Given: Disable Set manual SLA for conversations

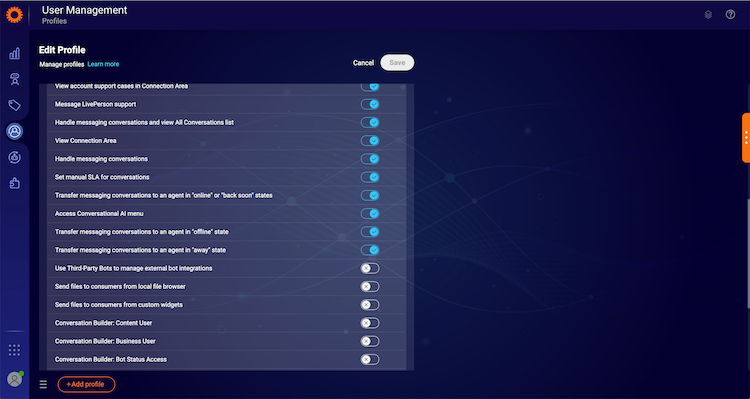Looking at the screenshot, I should point(370,177).
